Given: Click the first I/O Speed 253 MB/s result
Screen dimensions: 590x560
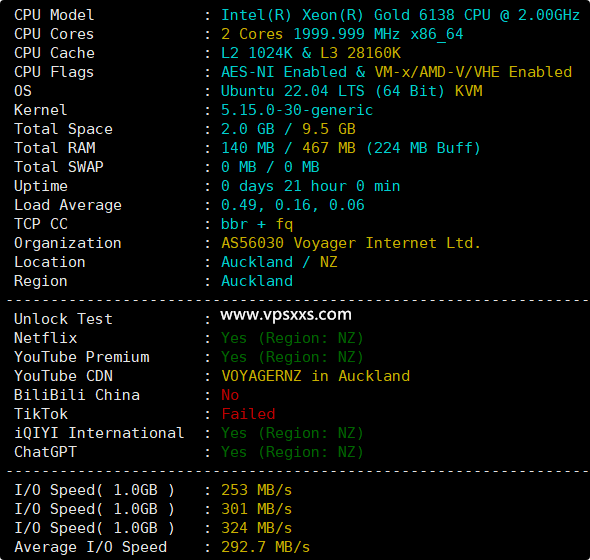Looking at the screenshot, I should (x=257, y=490).
